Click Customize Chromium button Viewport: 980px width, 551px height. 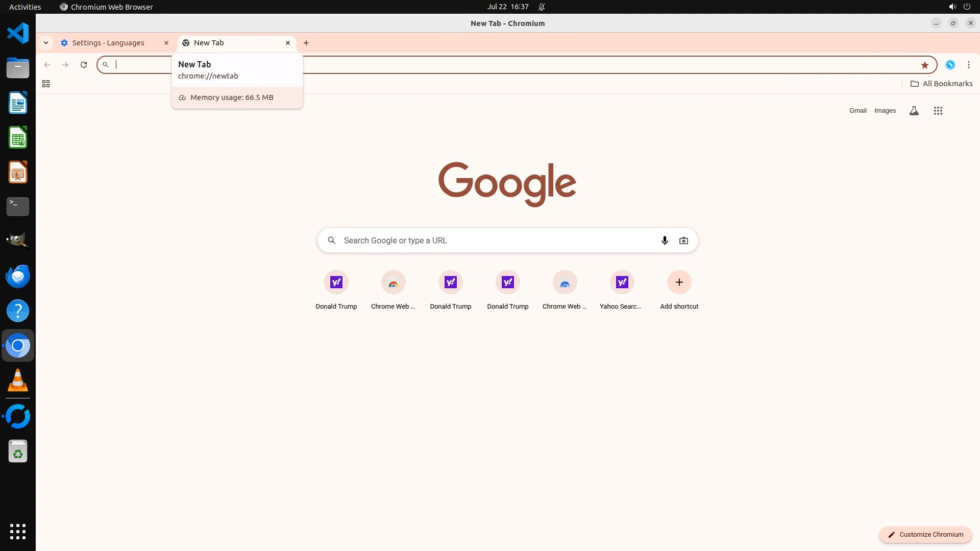(x=925, y=534)
